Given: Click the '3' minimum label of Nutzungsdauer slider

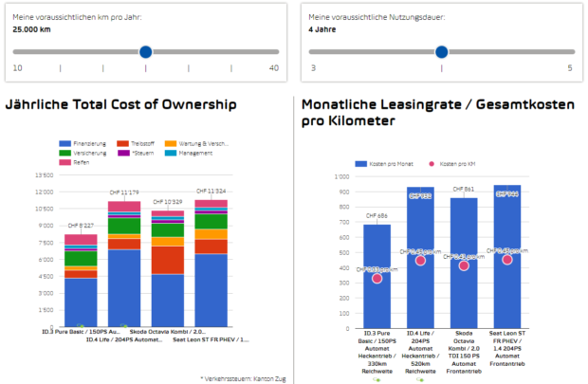Looking at the screenshot, I should [313, 68].
